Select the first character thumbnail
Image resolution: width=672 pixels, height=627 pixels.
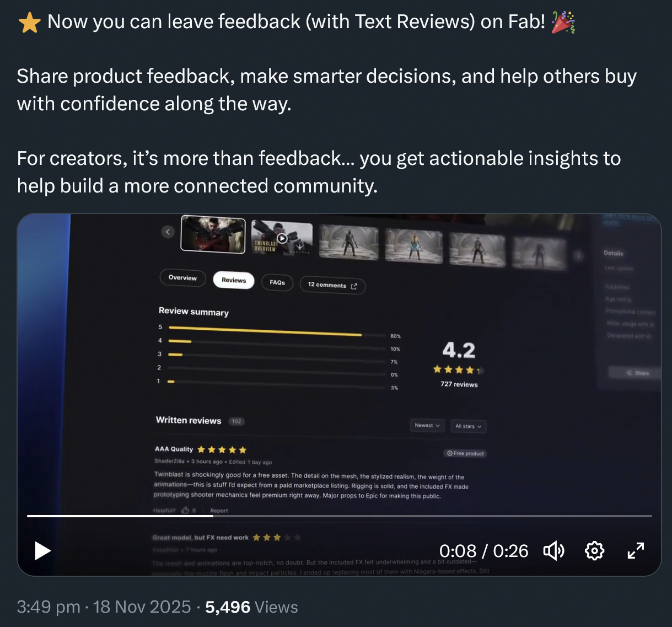[x=213, y=234]
